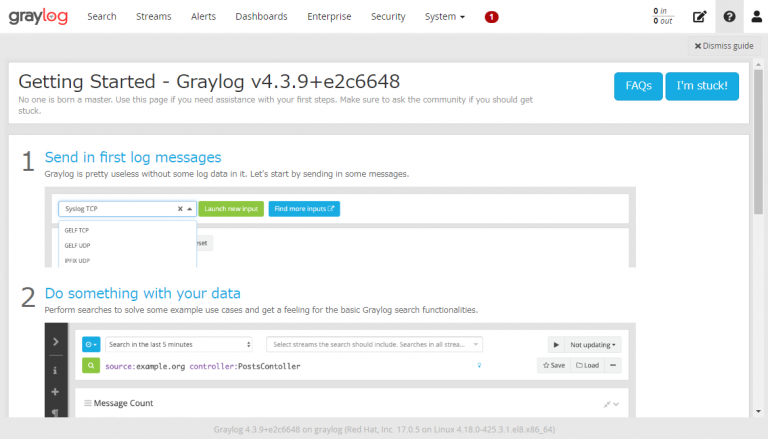768x439 pixels.
Task: Open the user profile icon
Action: (757, 17)
